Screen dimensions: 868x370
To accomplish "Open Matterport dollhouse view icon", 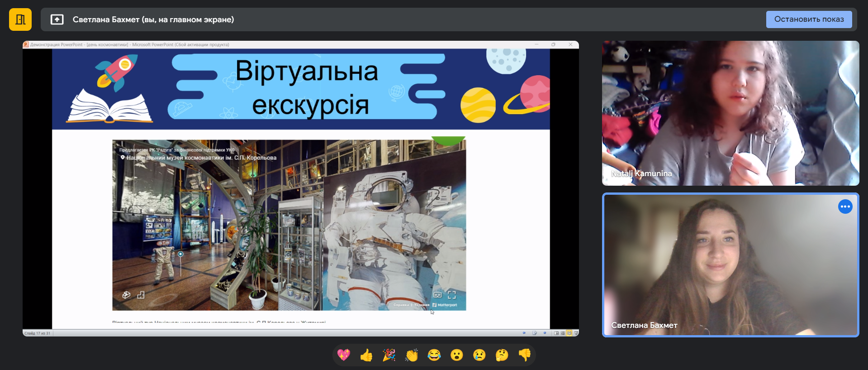I will (x=127, y=295).
